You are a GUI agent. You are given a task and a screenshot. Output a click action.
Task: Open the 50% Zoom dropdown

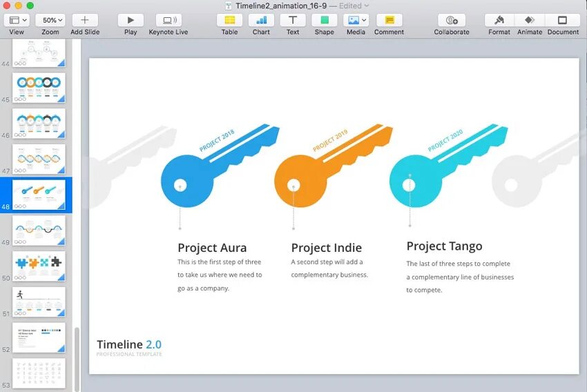(50, 20)
